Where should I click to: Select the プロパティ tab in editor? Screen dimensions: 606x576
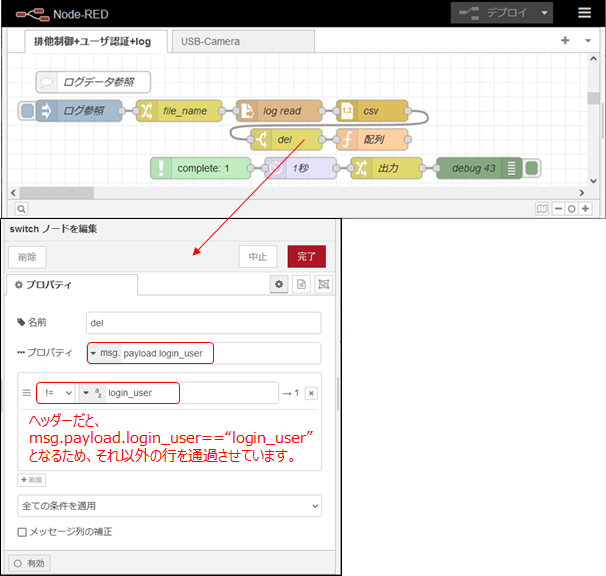(x=71, y=285)
